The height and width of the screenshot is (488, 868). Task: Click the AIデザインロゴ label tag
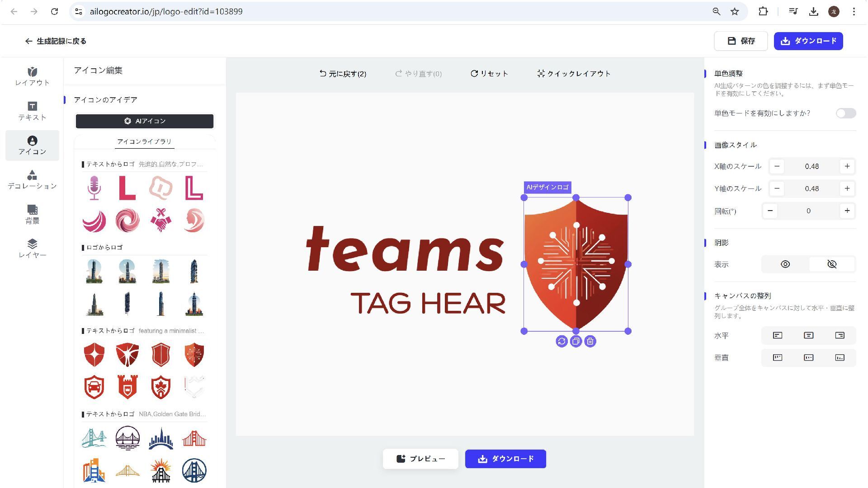[547, 187]
